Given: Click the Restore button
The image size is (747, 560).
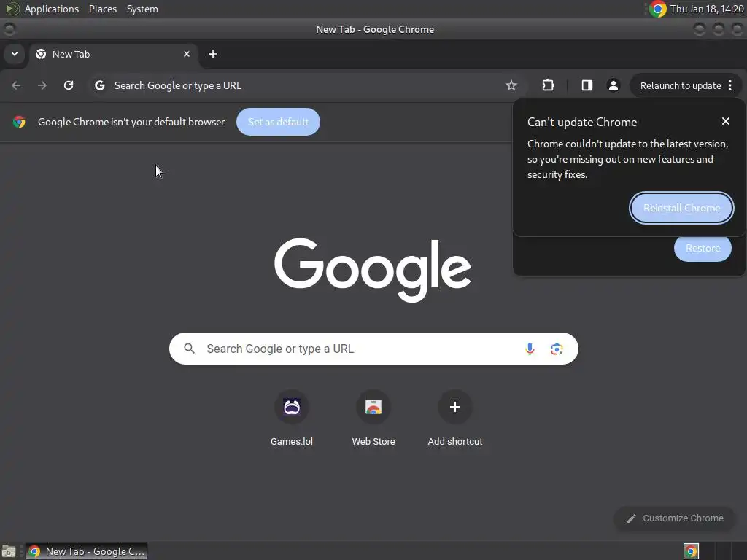Looking at the screenshot, I should click(x=703, y=248).
